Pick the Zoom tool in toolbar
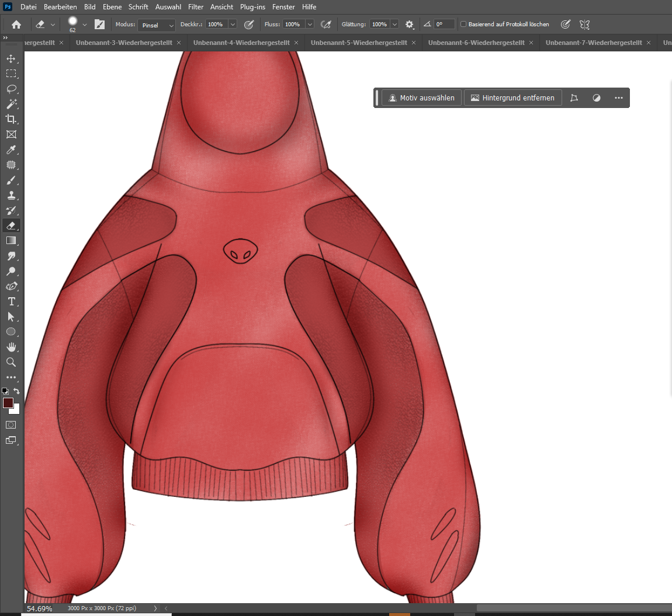Image resolution: width=672 pixels, height=616 pixels. pos(11,362)
